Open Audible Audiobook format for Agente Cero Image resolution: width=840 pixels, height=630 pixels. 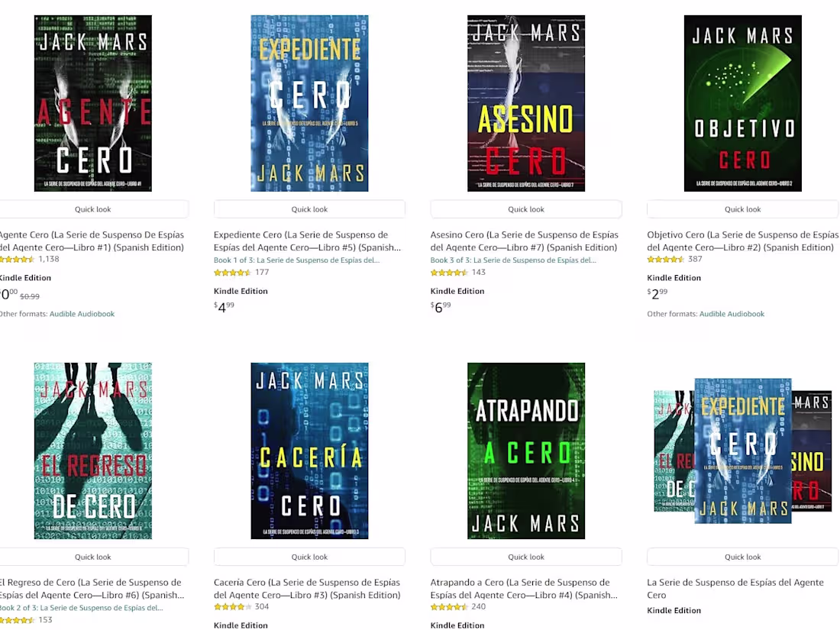click(82, 314)
